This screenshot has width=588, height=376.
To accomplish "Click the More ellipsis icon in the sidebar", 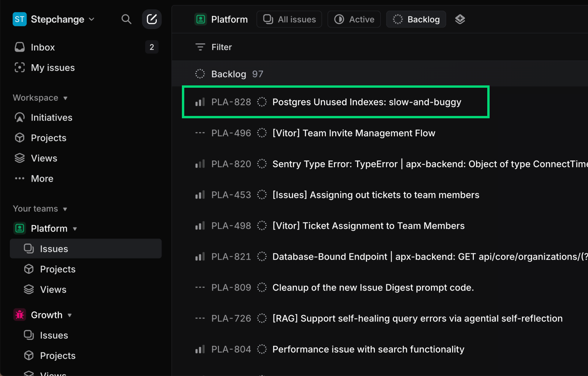I will 20,178.
